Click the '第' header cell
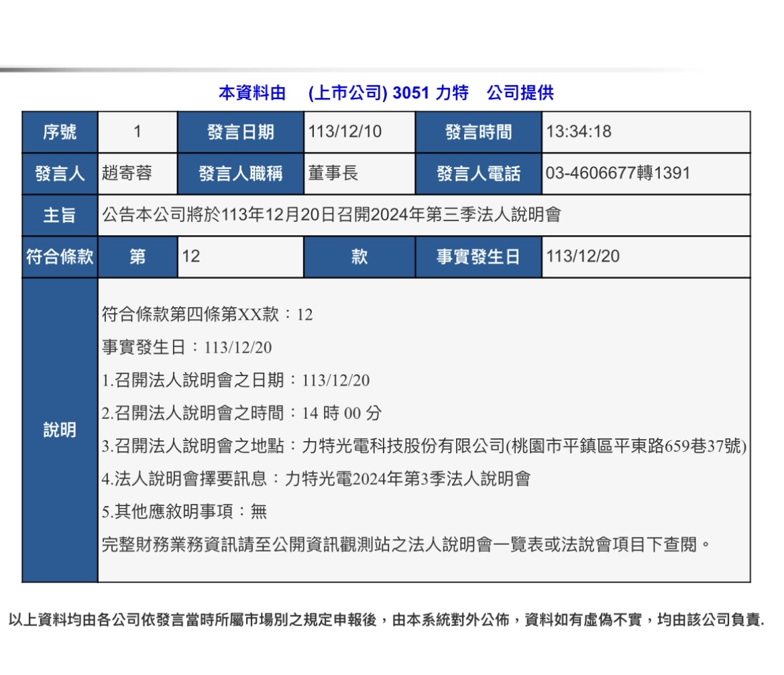This screenshot has width=784, height=675. coord(137,256)
